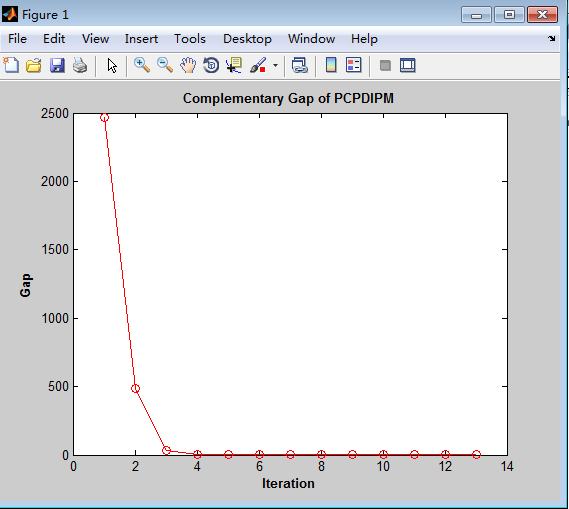This screenshot has width=569, height=509.
Task: Insert a colorbar from the toolbar
Action: pyautogui.click(x=331, y=66)
